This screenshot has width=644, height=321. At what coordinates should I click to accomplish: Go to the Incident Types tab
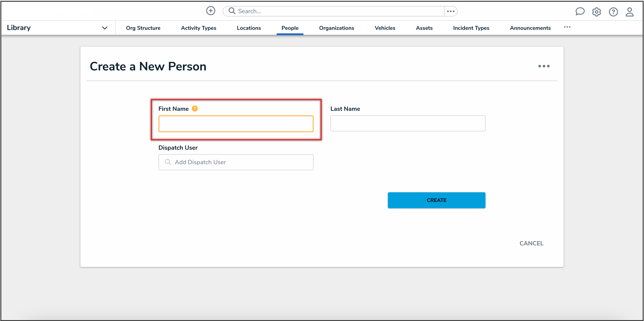point(471,28)
